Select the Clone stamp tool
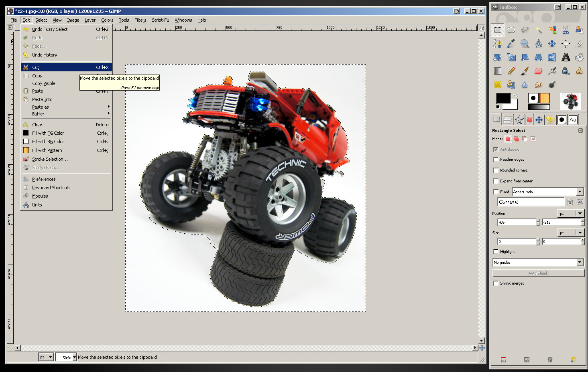 pyautogui.click(x=579, y=71)
